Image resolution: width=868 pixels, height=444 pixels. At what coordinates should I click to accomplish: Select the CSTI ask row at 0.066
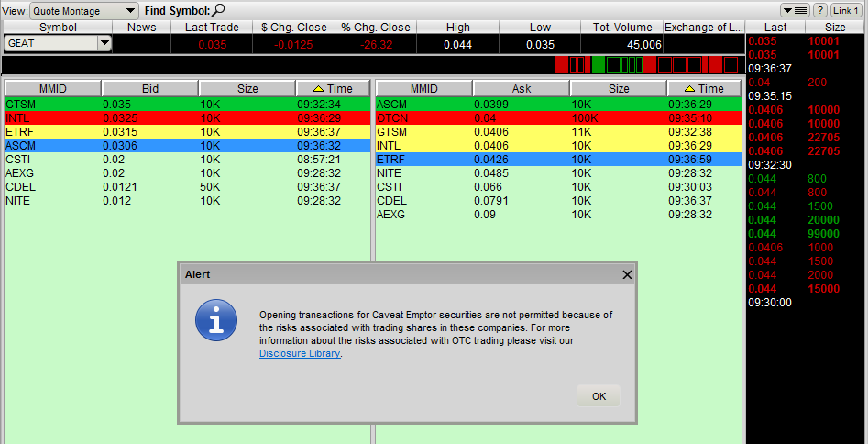pyautogui.click(x=558, y=187)
